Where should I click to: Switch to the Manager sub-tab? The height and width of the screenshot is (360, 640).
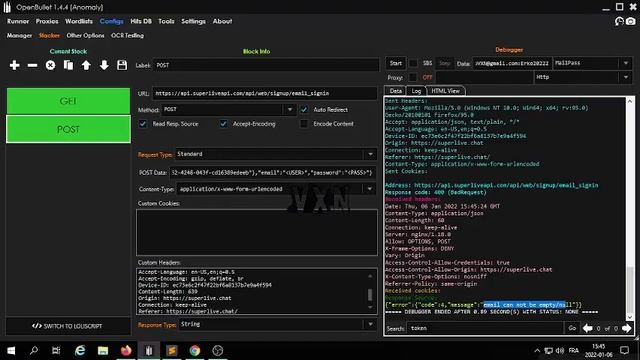(x=19, y=36)
